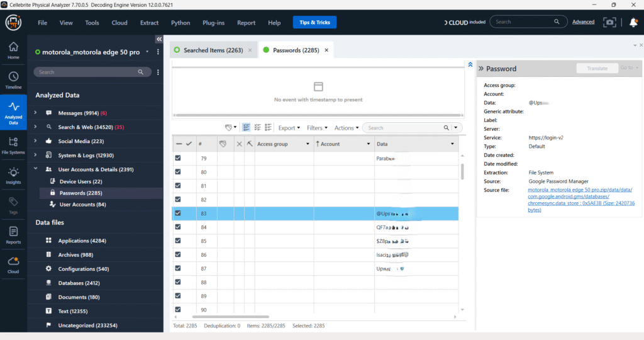
Task: Expand the Search & Web node
Action: point(35,127)
